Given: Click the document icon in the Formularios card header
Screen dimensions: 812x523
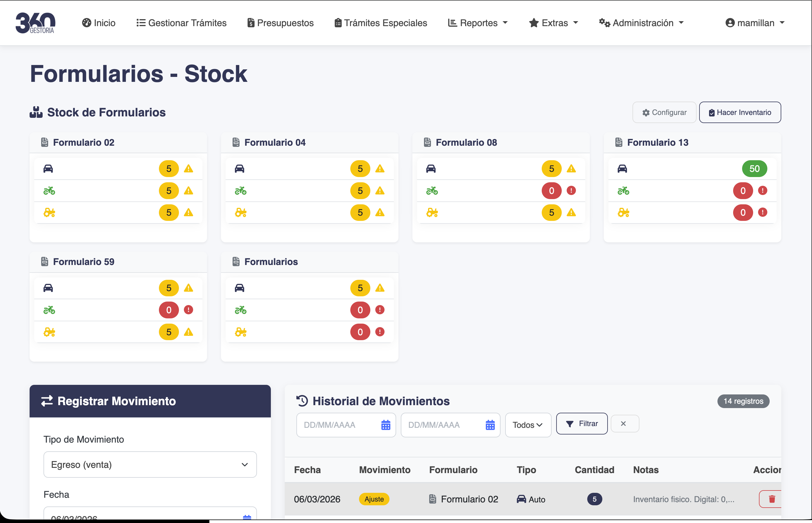Looking at the screenshot, I should point(236,261).
